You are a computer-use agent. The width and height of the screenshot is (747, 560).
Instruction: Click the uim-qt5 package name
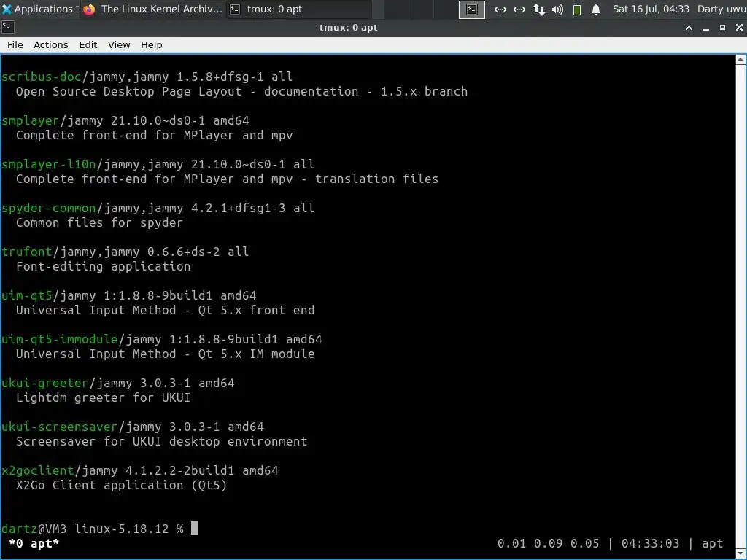point(27,296)
